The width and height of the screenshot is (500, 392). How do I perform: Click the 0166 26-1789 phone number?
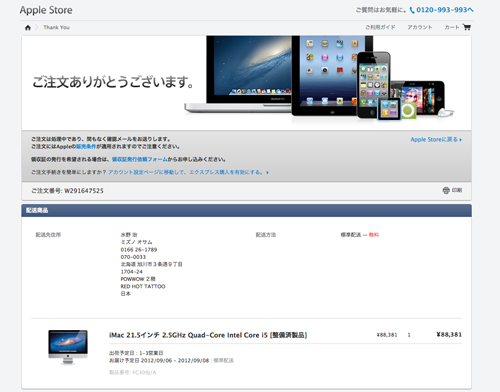(x=139, y=250)
